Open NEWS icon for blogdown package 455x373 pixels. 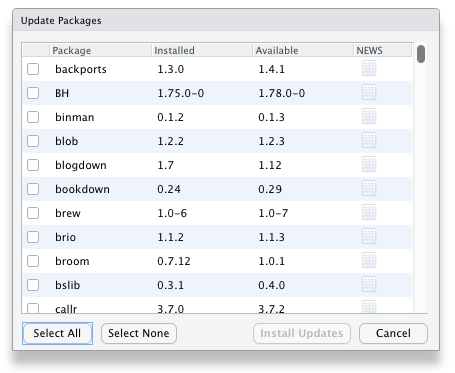pos(369,164)
